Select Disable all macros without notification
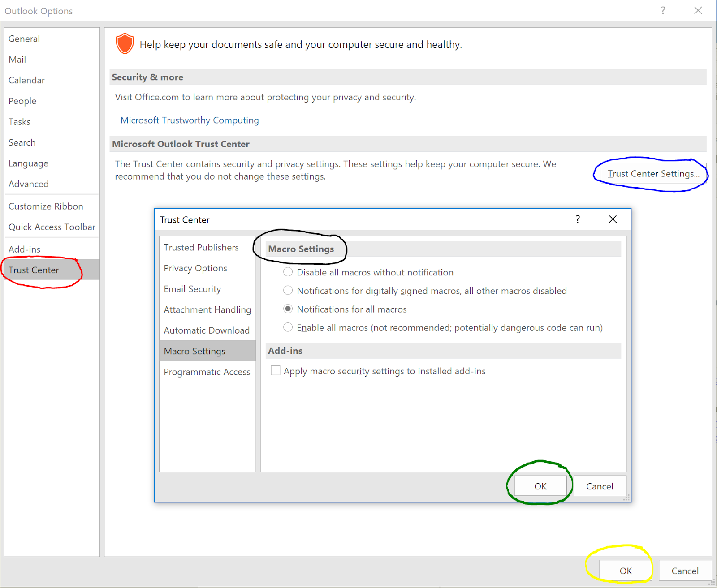717x588 pixels. click(x=288, y=272)
